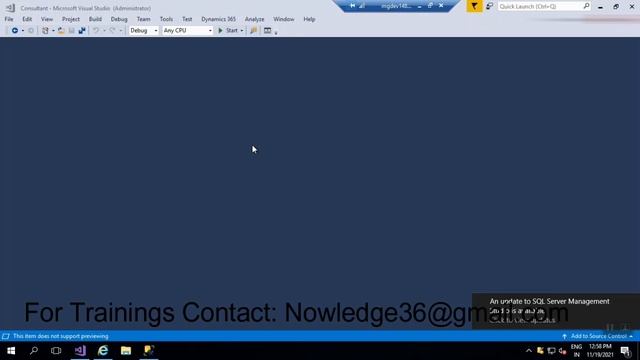640x360 pixels.
Task: Click the feedback icon beside Quick Launch
Action: pos(489,6)
